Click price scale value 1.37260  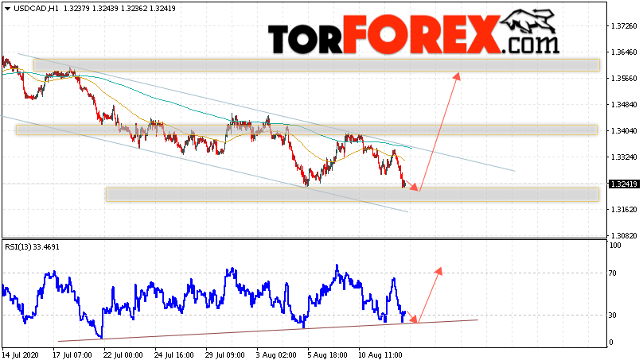(624, 25)
